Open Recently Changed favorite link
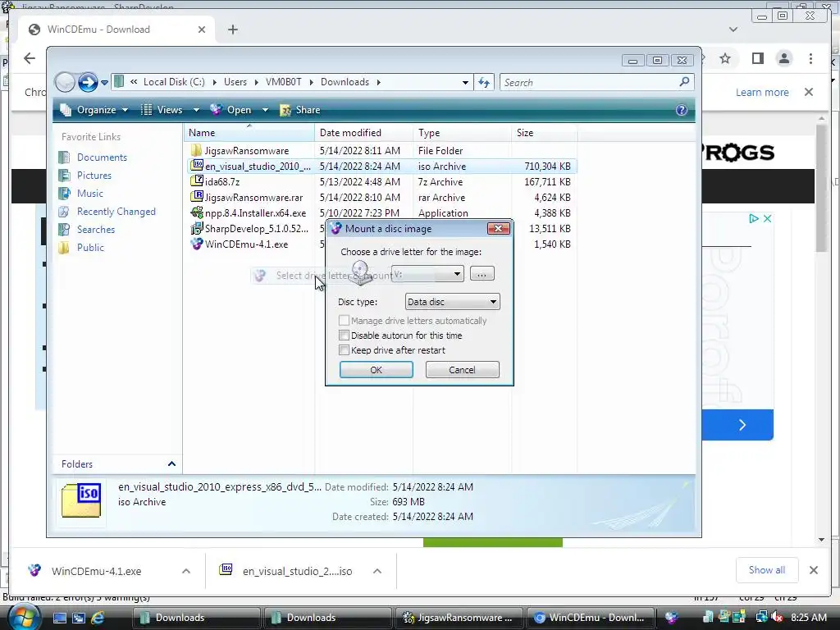Viewport: 840px width, 630px height. (x=116, y=212)
